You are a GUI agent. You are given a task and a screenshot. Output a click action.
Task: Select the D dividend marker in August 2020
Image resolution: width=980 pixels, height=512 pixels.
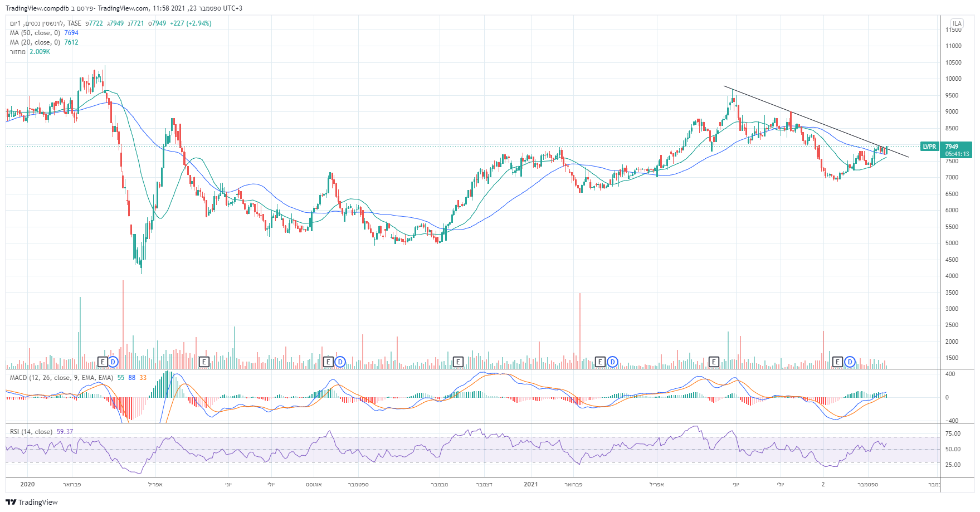[x=340, y=362]
